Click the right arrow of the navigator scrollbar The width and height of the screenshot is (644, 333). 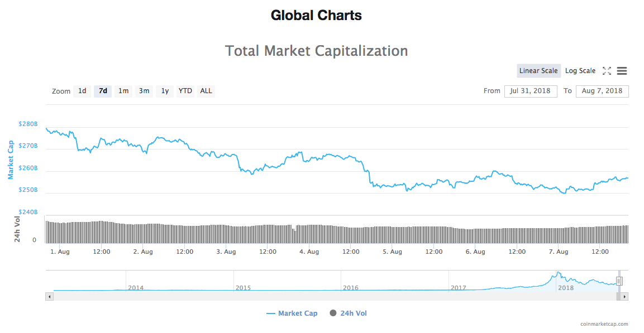pos(624,296)
